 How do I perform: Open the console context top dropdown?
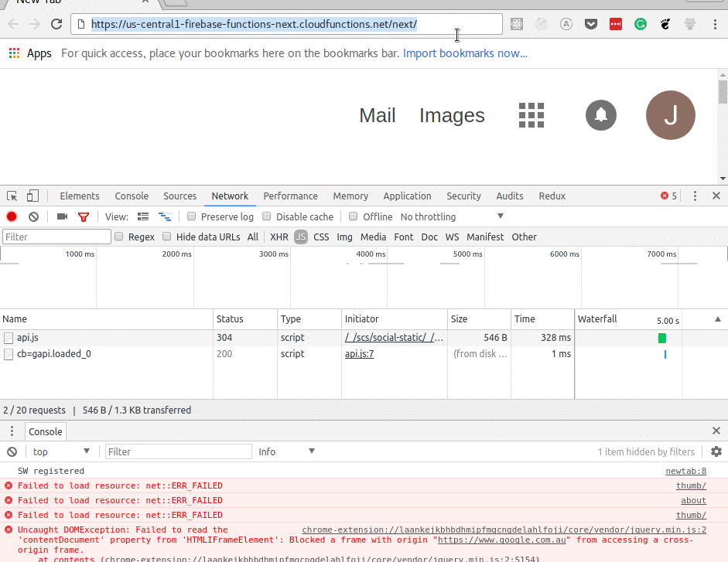[x=61, y=451]
